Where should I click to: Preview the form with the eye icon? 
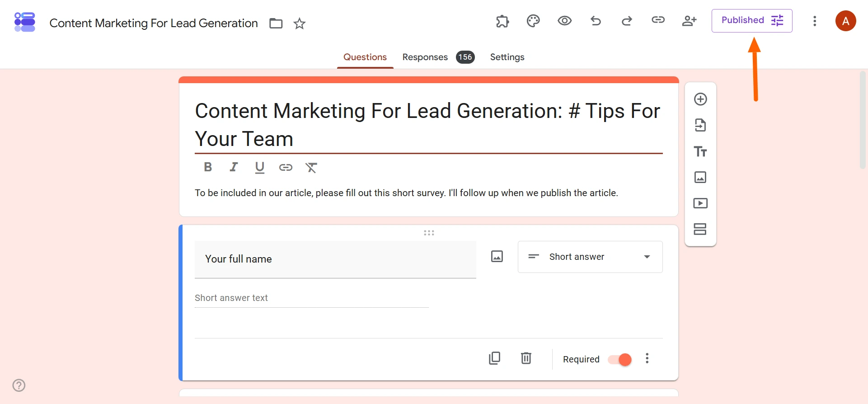pos(565,21)
